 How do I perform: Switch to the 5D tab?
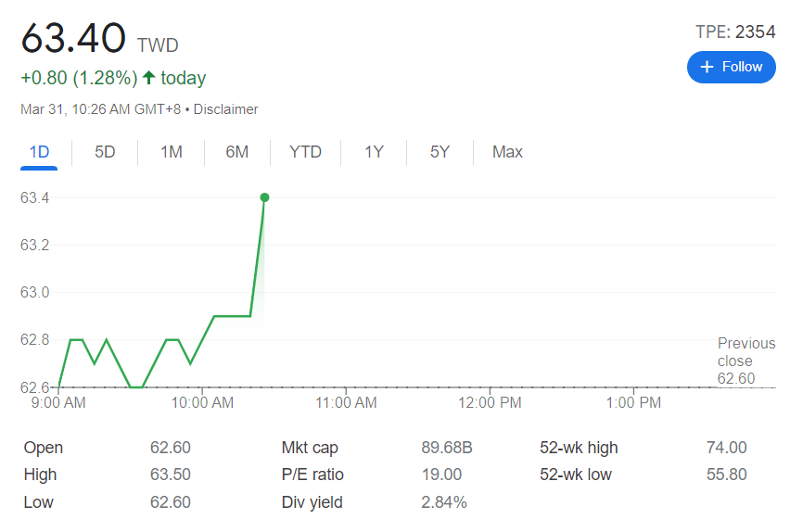tap(105, 152)
